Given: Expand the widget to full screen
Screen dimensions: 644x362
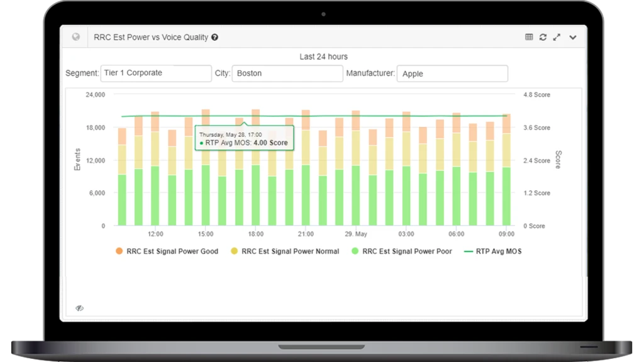Looking at the screenshot, I should tap(557, 37).
